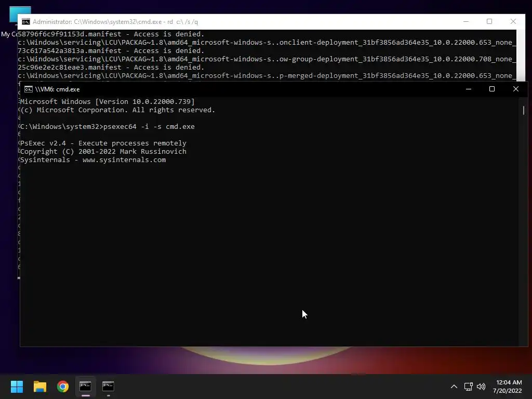Screen dimensions: 532x399
Task: Show hidden system tray icons
Action: point(454,387)
